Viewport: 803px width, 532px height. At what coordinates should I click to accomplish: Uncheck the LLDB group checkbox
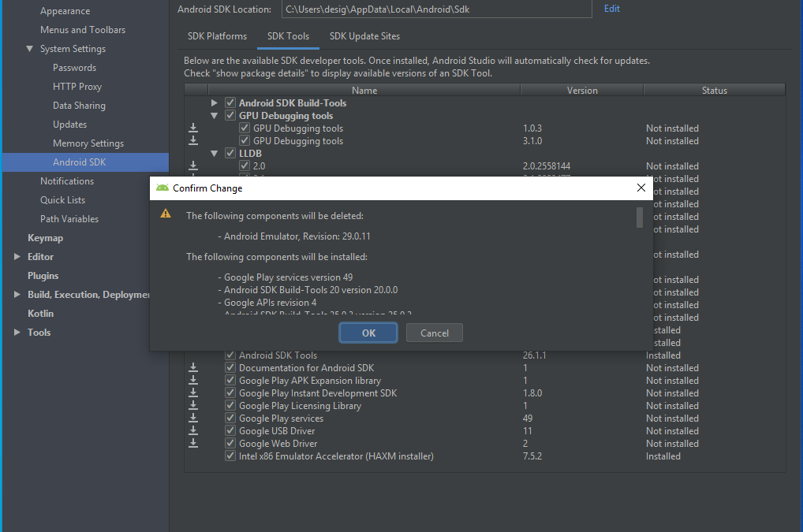pos(230,153)
